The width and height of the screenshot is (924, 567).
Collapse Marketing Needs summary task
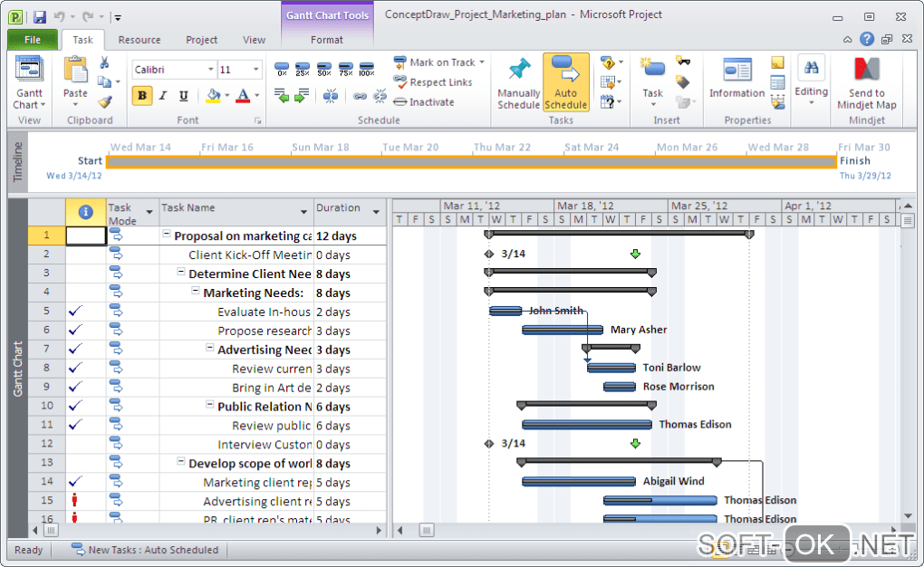click(x=196, y=291)
